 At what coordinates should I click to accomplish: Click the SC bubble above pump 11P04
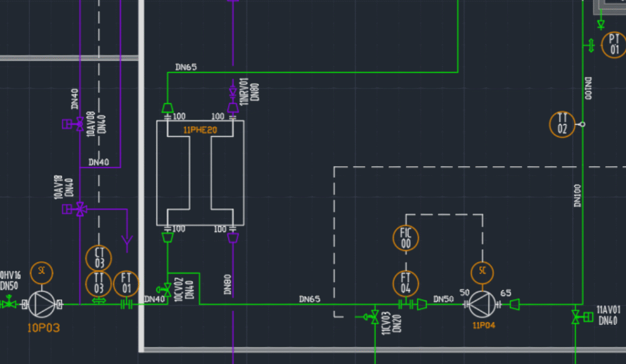pos(482,272)
